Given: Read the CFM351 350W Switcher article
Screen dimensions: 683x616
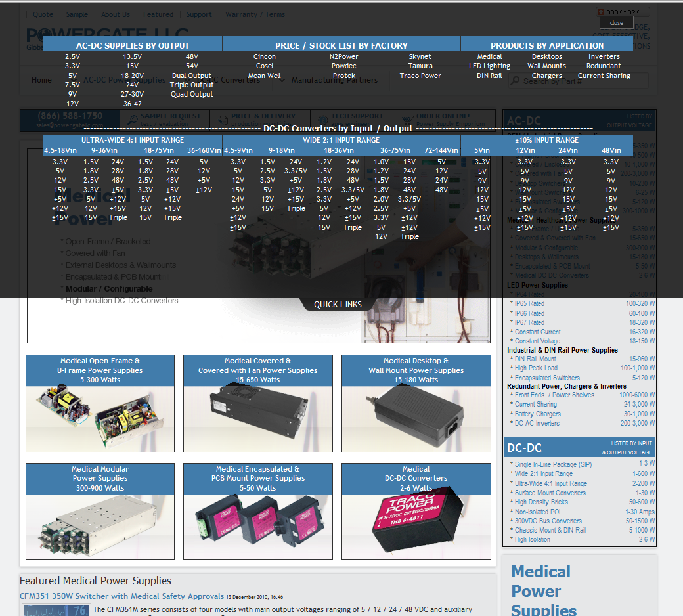Looking at the screenshot, I should [x=121, y=596].
